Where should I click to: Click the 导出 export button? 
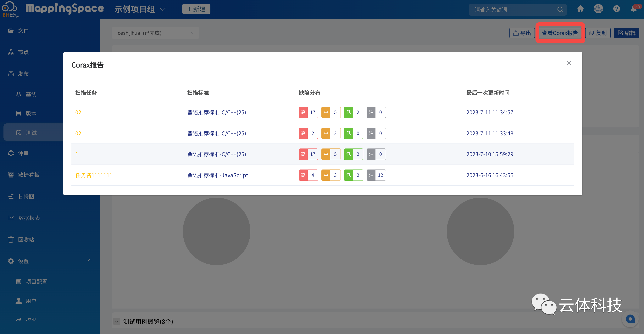click(x=522, y=33)
